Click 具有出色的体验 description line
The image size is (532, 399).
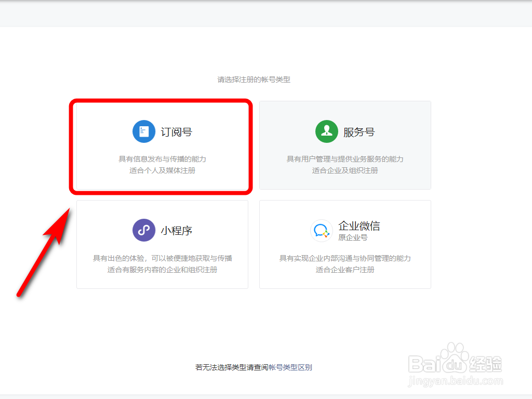pos(162,258)
